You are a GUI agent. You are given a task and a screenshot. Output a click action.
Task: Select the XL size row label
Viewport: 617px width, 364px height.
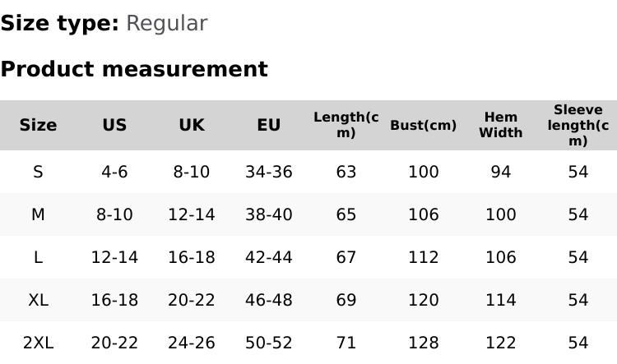pyautogui.click(x=38, y=300)
